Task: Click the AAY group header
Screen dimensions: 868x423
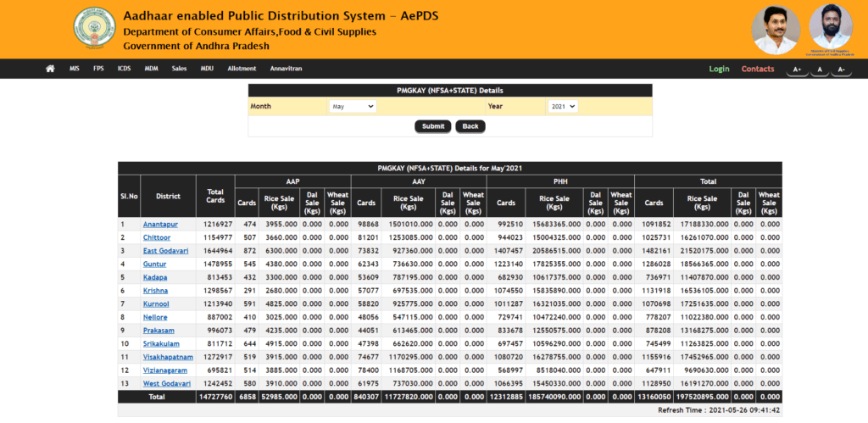Action: pos(419,181)
